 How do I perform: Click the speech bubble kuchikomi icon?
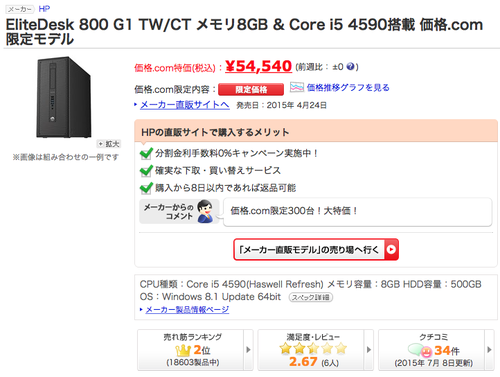(x=420, y=350)
